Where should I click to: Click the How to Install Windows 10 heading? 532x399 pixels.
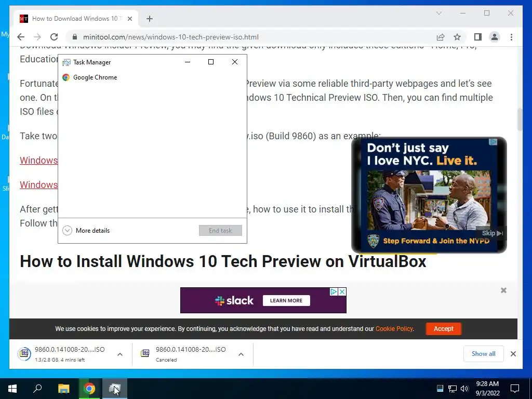click(x=223, y=262)
